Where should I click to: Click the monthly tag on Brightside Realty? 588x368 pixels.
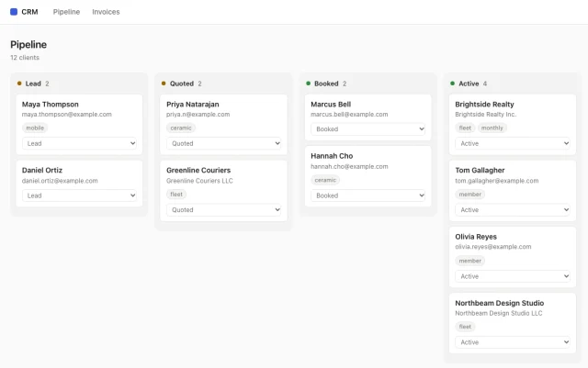click(x=492, y=128)
